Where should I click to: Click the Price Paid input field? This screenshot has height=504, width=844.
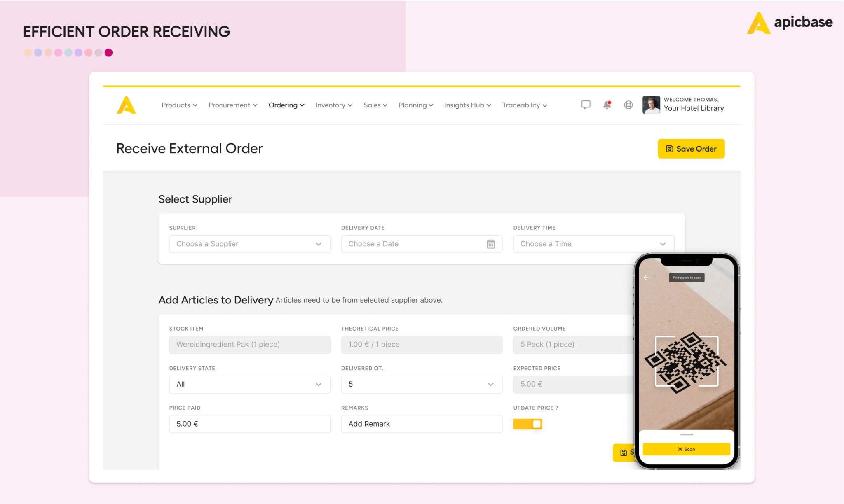click(250, 424)
